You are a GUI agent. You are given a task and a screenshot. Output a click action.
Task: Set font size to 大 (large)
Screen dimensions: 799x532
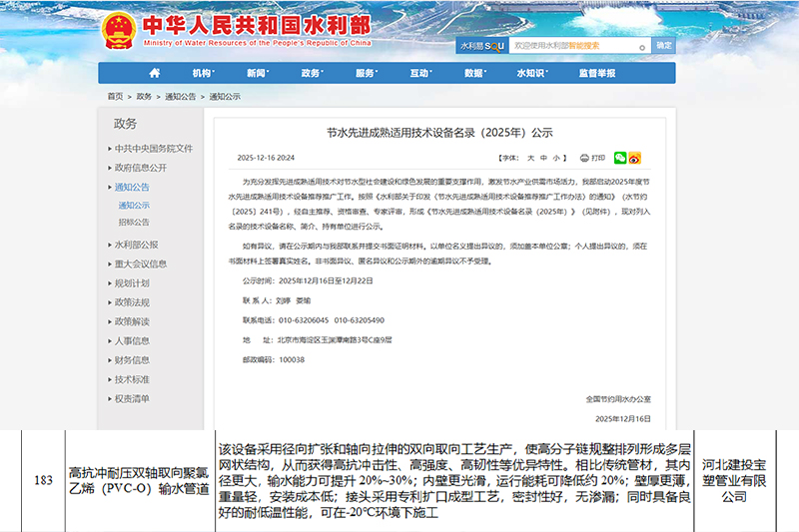(x=530, y=158)
